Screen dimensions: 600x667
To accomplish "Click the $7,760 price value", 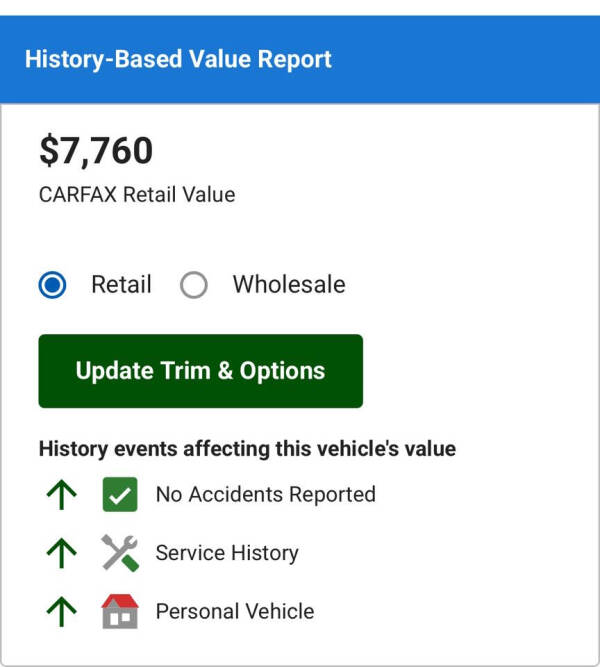I will point(96,151).
